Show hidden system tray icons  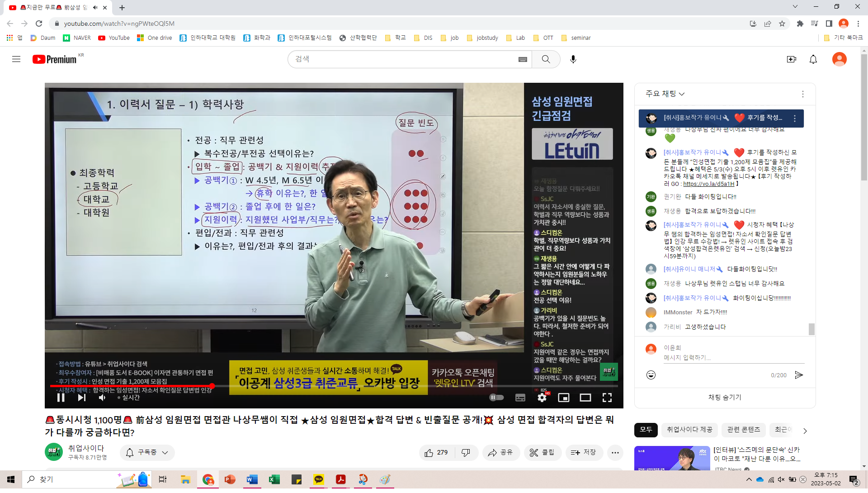click(x=749, y=479)
